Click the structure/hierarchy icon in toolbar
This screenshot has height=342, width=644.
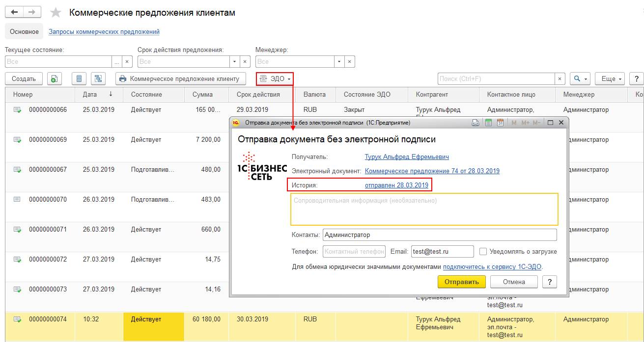(x=99, y=79)
